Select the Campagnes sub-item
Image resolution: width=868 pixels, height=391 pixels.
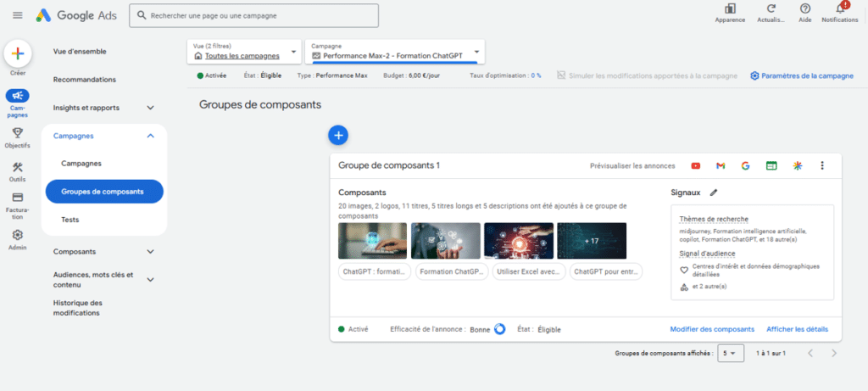coord(81,164)
